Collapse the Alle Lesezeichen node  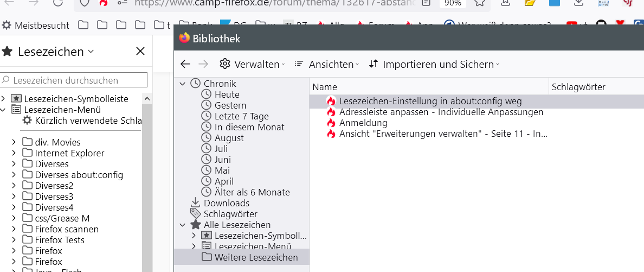(x=183, y=225)
